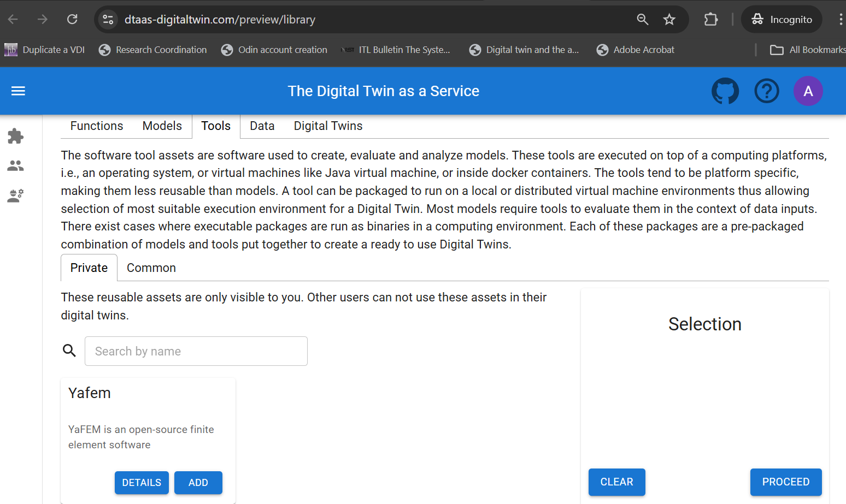Select the Models tab
The width and height of the screenshot is (846, 504).
[x=162, y=126]
